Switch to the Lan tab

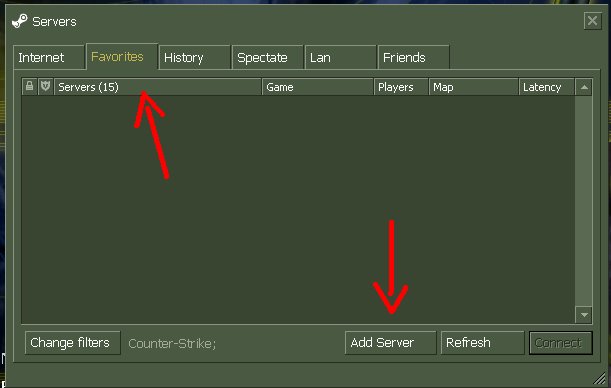[x=341, y=58]
